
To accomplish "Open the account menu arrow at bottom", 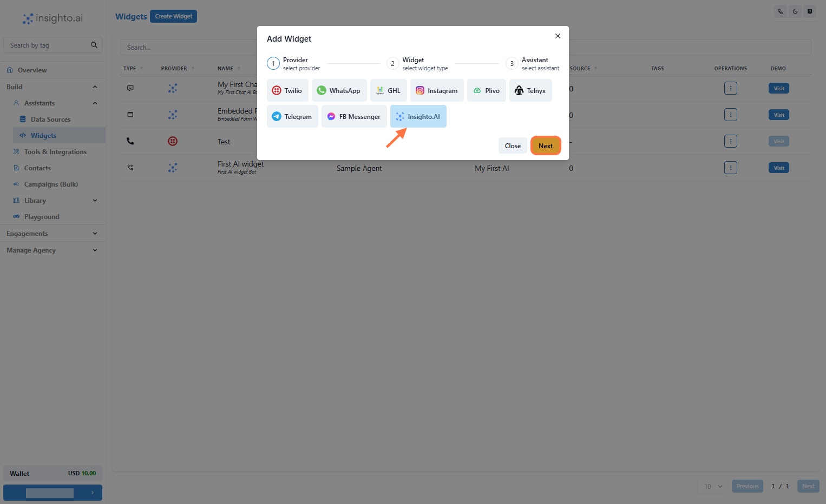I will pyautogui.click(x=93, y=493).
